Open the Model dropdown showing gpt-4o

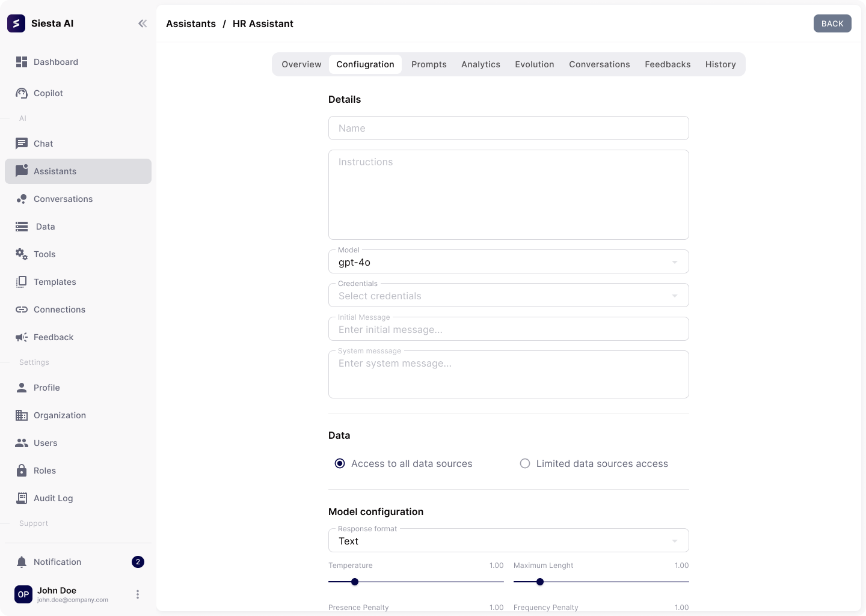pos(508,261)
